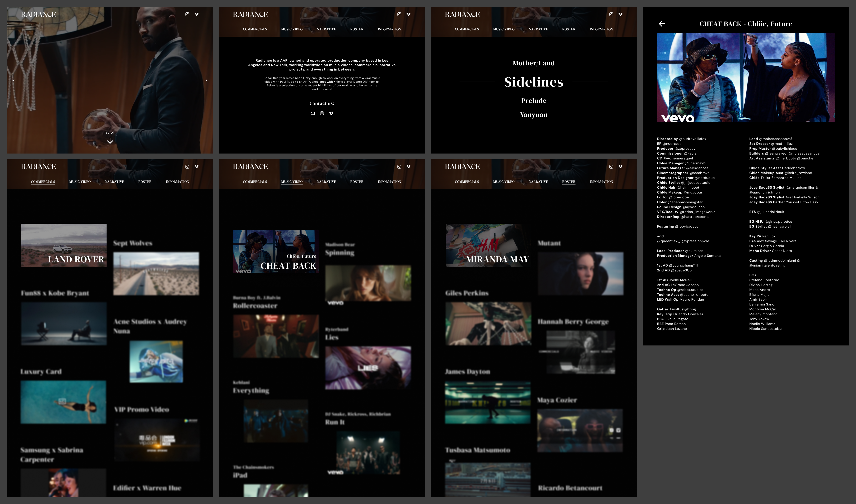The height and width of the screenshot is (504, 856).
Task: Click the back arrow on CHEAT BACK page
Action: click(x=662, y=24)
